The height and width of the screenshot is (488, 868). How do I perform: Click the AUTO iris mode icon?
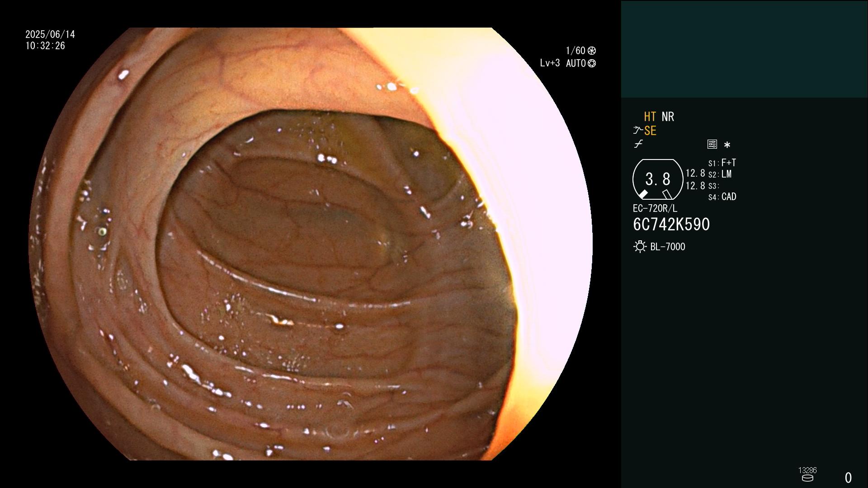pos(592,63)
